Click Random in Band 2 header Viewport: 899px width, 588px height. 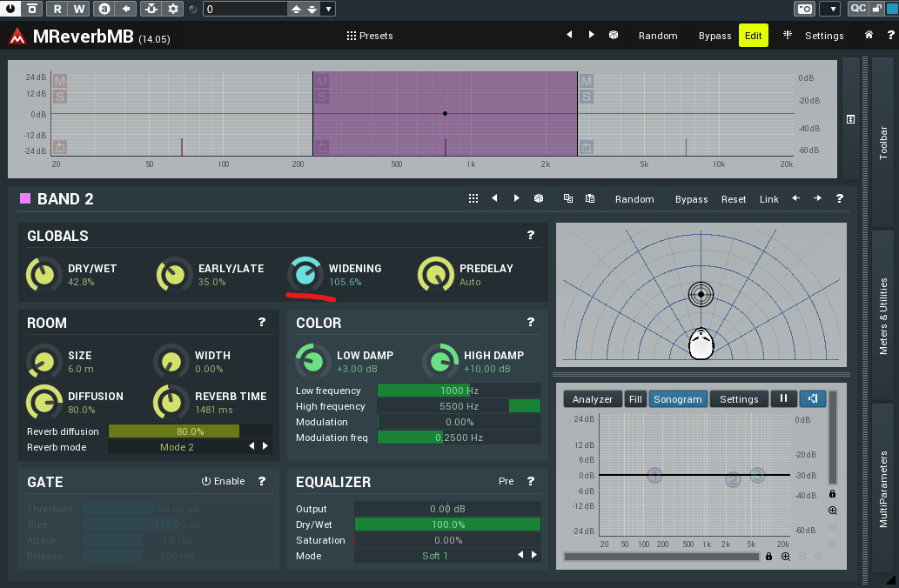point(634,199)
